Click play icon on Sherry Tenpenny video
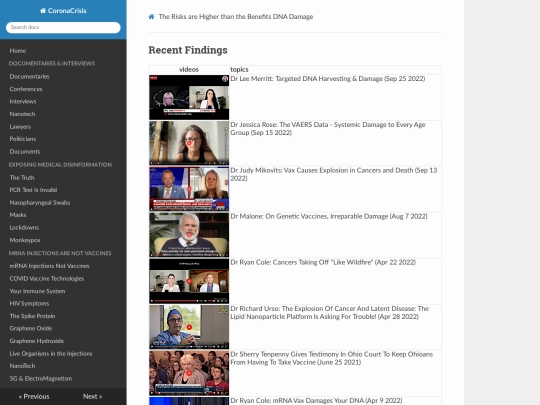 pyautogui.click(x=189, y=373)
